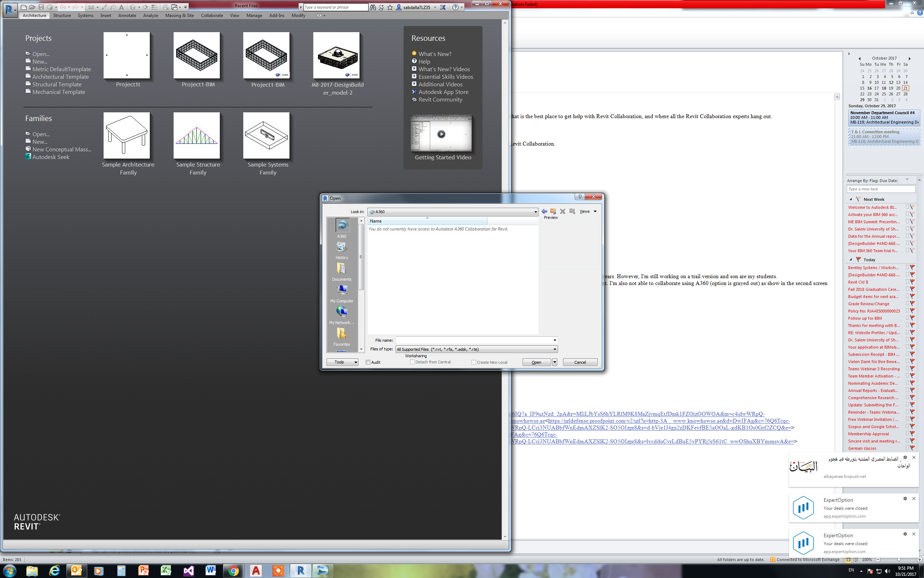
Task: Select the Add-Ins ribbon tab
Action: (276, 16)
